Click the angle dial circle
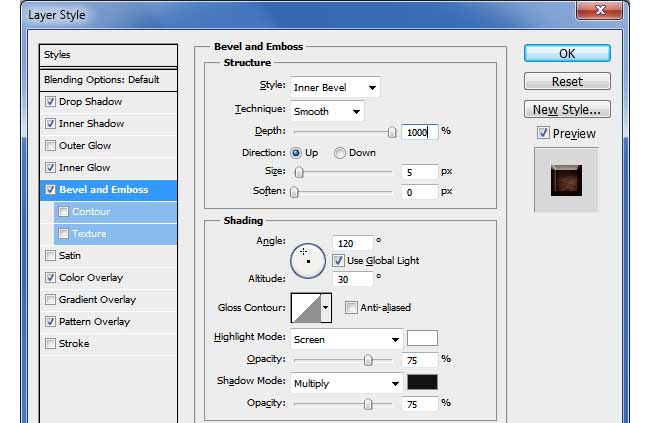Viewport: 650px width, 423px height. click(x=308, y=260)
